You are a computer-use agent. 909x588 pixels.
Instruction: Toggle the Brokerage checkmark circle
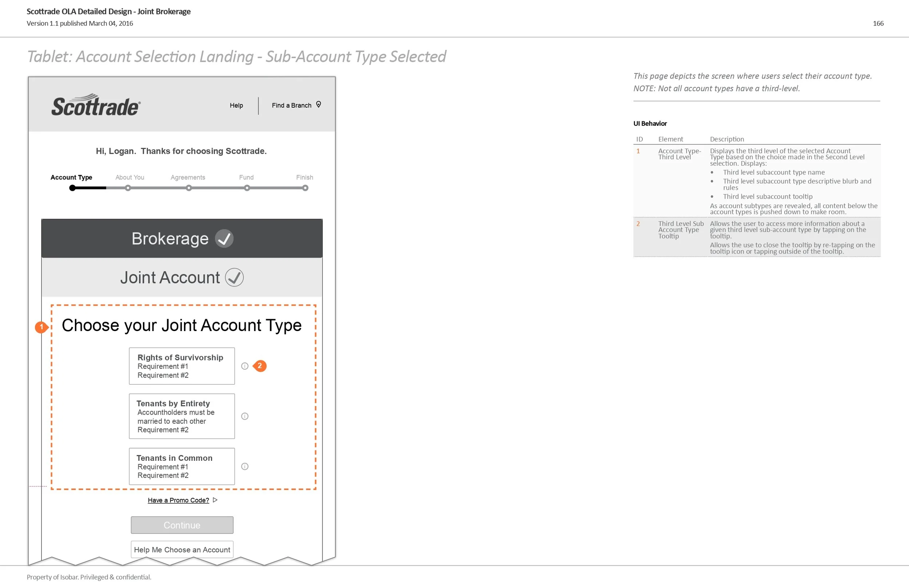point(224,239)
